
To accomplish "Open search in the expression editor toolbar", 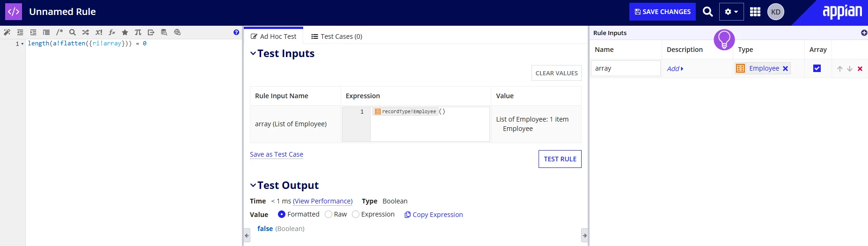I will [x=73, y=32].
